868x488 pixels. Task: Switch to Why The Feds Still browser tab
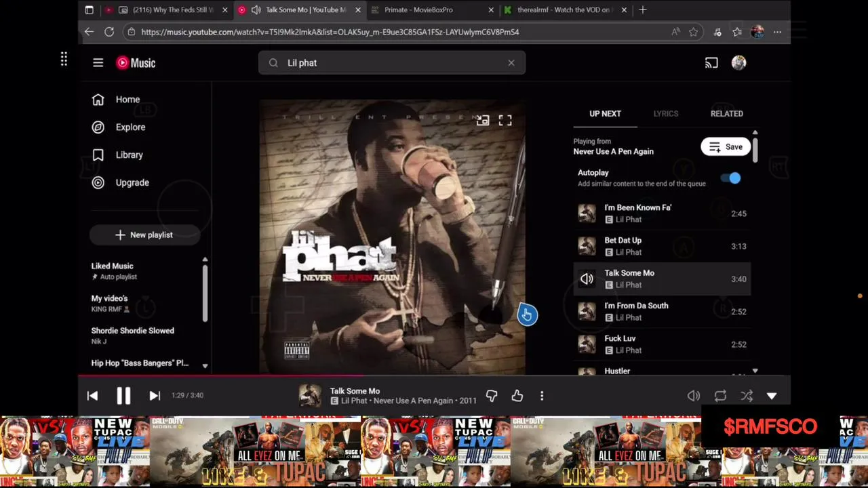tap(166, 10)
